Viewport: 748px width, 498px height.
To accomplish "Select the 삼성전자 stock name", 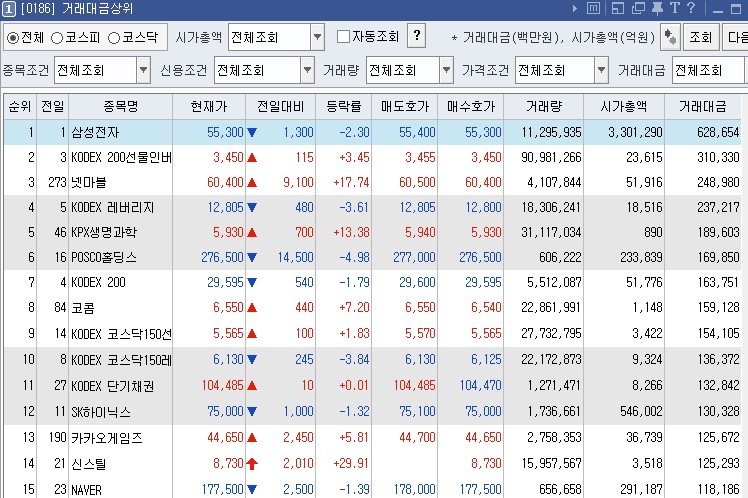I will click(95, 132).
